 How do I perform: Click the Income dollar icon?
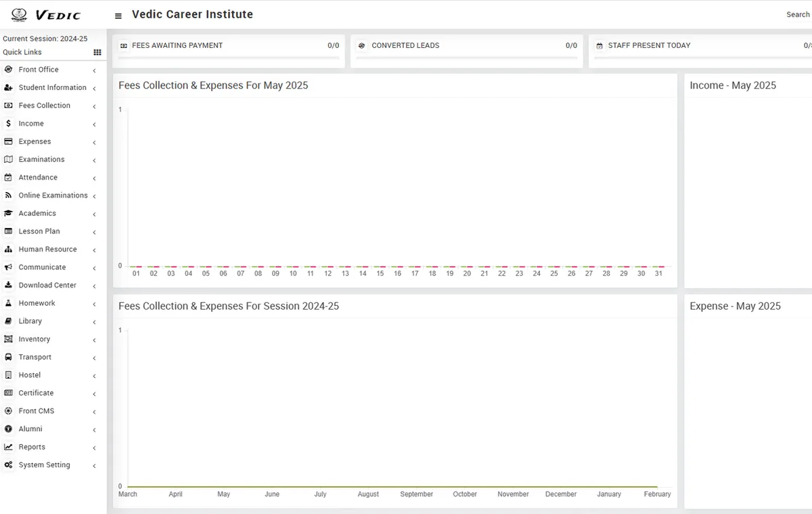click(8, 124)
